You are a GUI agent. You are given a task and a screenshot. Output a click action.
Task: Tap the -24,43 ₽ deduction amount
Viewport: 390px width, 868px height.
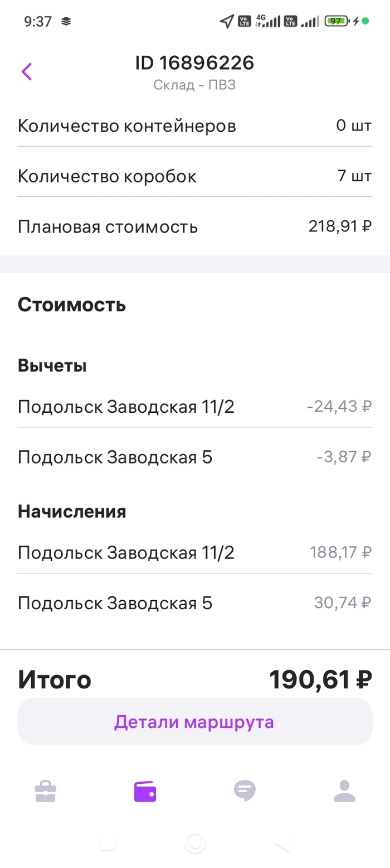pos(339,407)
